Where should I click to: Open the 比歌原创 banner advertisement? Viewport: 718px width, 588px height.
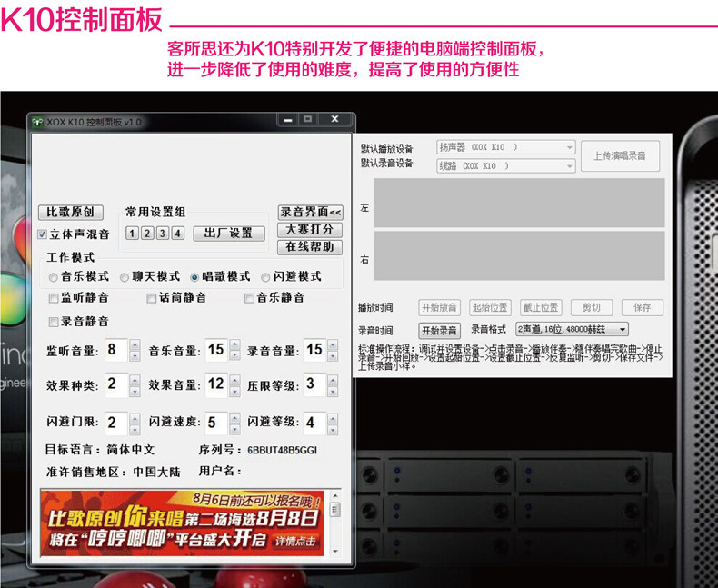tap(182, 523)
